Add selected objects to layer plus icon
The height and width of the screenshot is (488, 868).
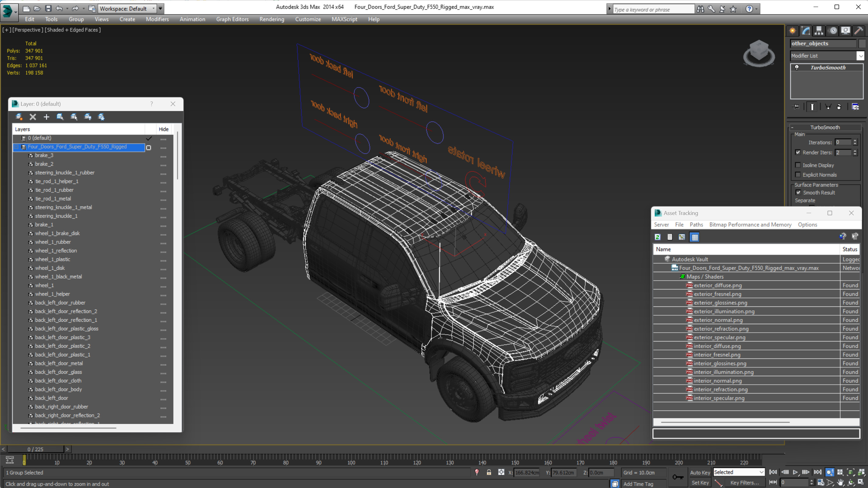pos(46,117)
